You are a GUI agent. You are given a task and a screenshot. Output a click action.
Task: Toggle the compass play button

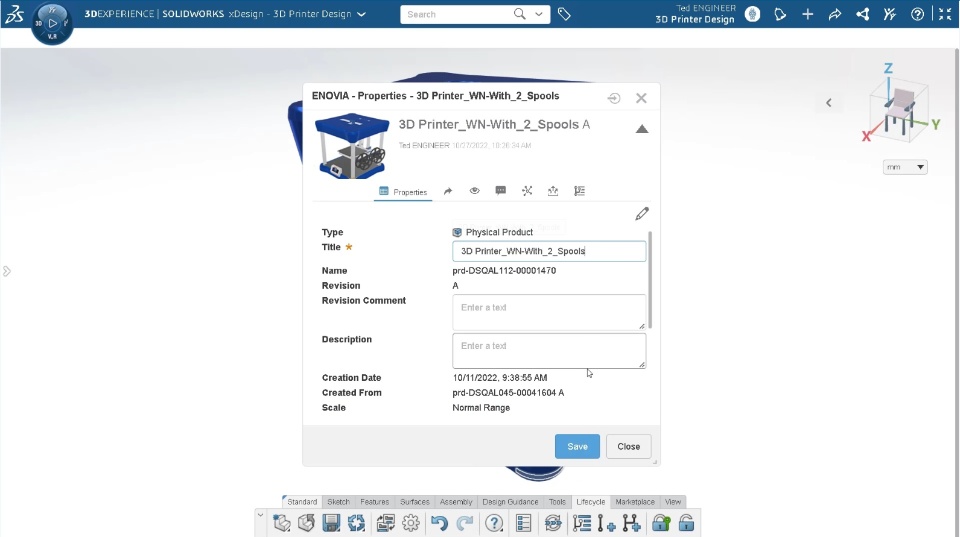(x=52, y=23)
